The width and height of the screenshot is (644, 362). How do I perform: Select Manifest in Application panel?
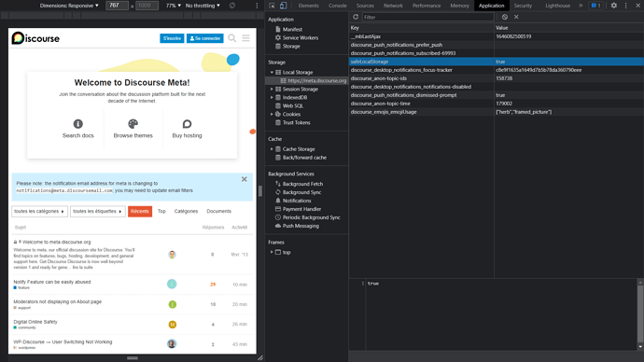click(x=292, y=29)
